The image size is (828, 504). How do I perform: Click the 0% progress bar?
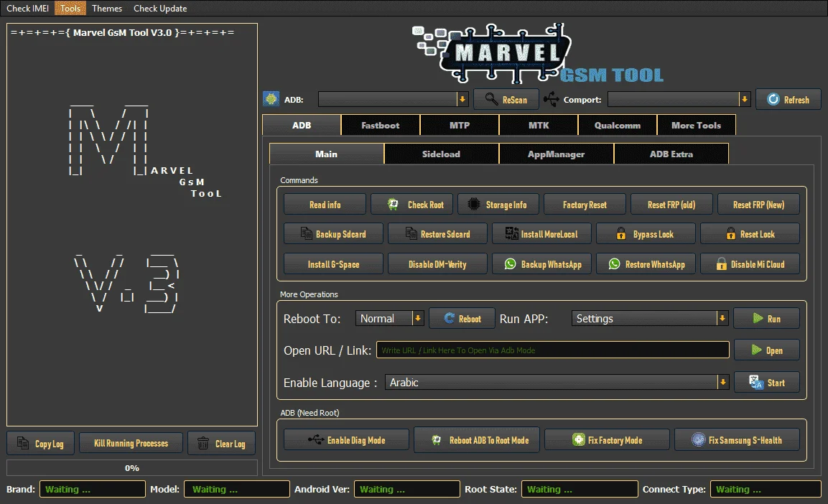pyautogui.click(x=132, y=468)
